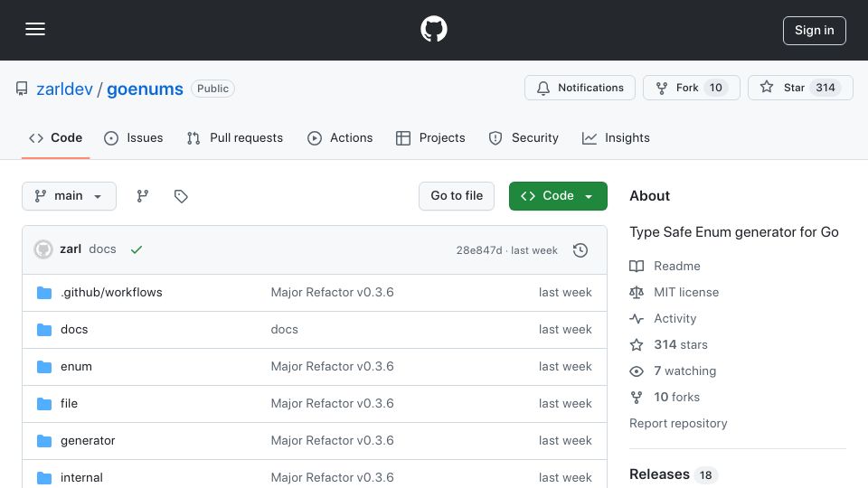868x488 pixels.
Task: Open the internal folder
Action: point(82,477)
